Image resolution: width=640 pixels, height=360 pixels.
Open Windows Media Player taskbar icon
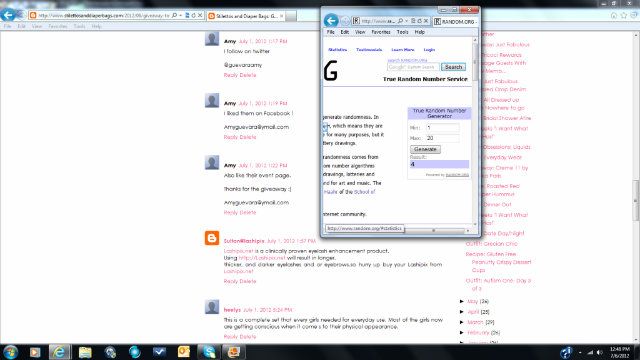tap(35, 352)
